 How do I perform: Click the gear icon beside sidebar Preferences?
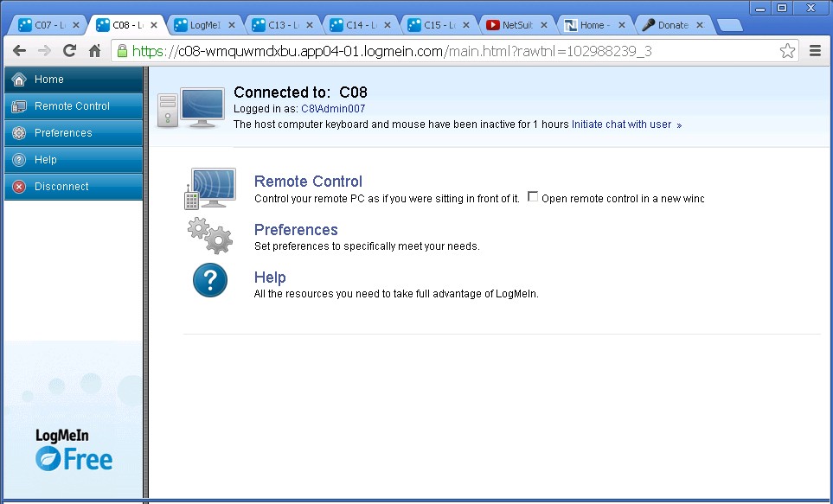[19, 133]
